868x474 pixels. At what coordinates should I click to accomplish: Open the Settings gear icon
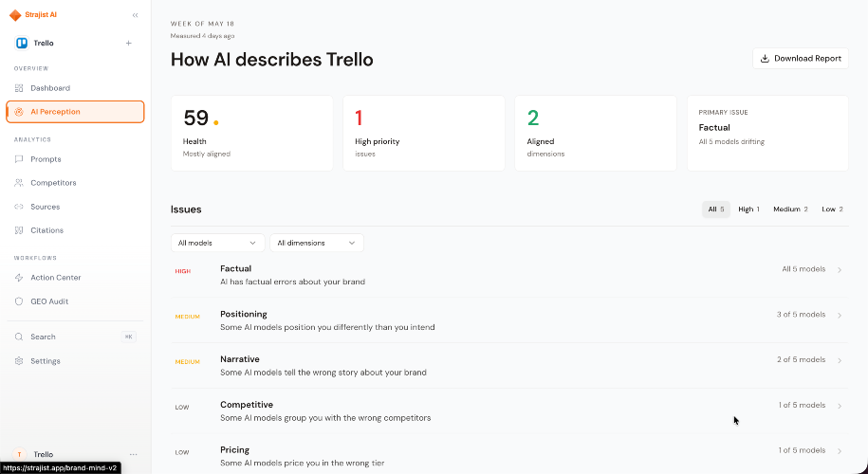[x=19, y=361]
